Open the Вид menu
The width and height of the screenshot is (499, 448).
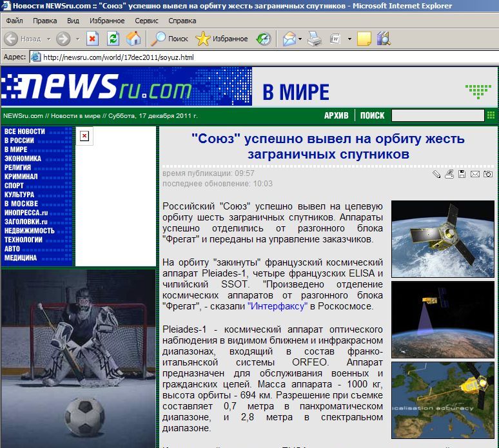(73, 21)
